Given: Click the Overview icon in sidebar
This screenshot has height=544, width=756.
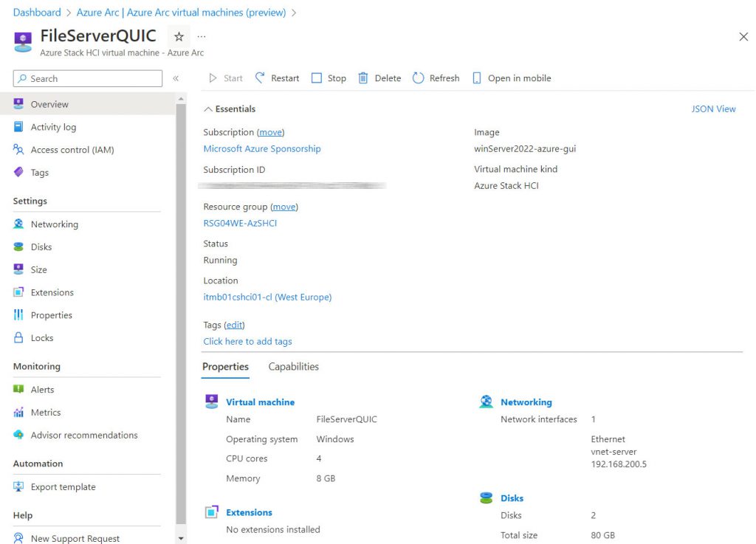Looking at the screenshot, I should click(x=18, y=103).
